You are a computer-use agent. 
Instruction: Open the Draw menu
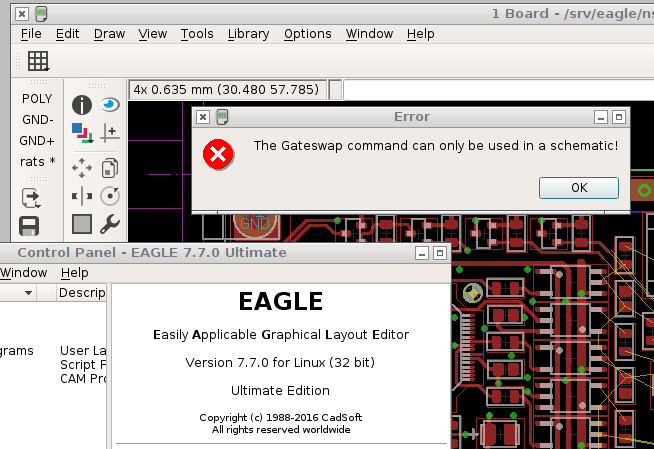(x=109, y=34)
